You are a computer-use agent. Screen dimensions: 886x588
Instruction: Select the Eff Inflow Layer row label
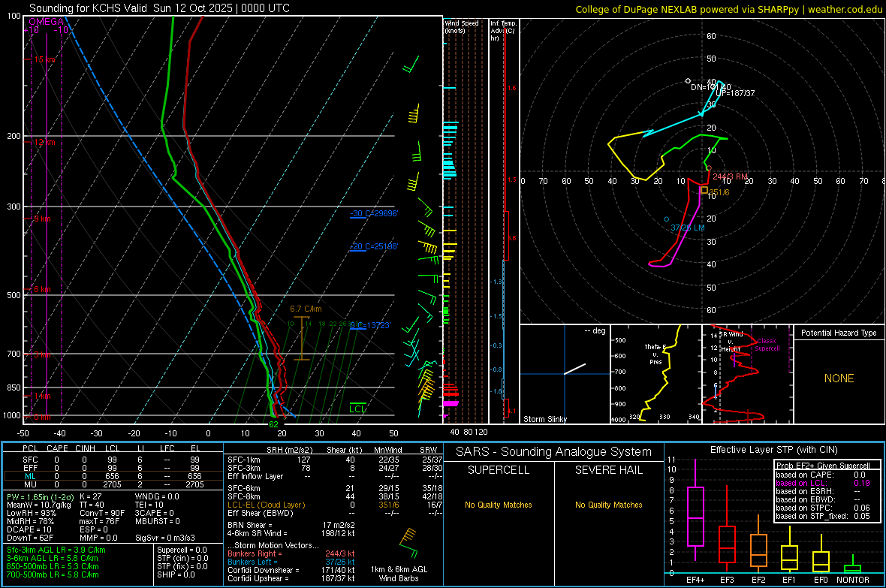coord(255,476)
